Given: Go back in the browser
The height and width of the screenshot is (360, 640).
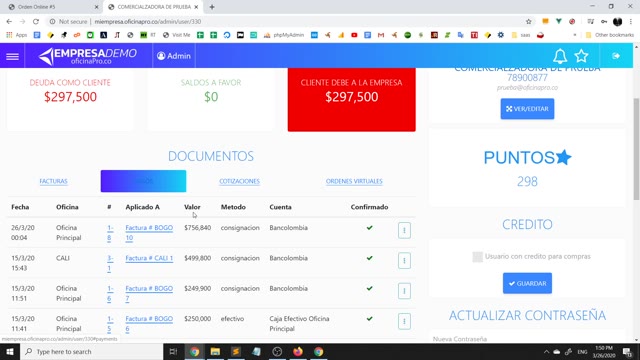Looking at the screenshot, I should (x=9, y=21).
